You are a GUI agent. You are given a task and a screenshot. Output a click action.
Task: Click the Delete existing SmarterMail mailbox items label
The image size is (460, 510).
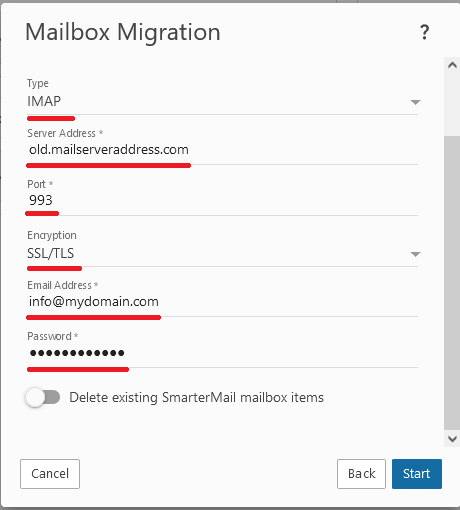pos(197,397)
